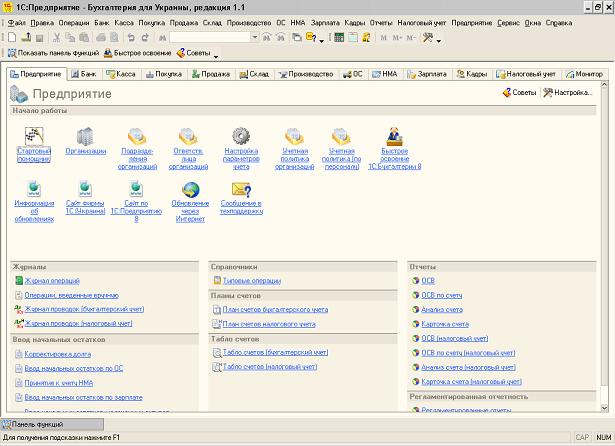Viewport: 615px width, 446px height.
Task: Open the Производство menu
Action: pyautogui.click(x=249, y=23)
